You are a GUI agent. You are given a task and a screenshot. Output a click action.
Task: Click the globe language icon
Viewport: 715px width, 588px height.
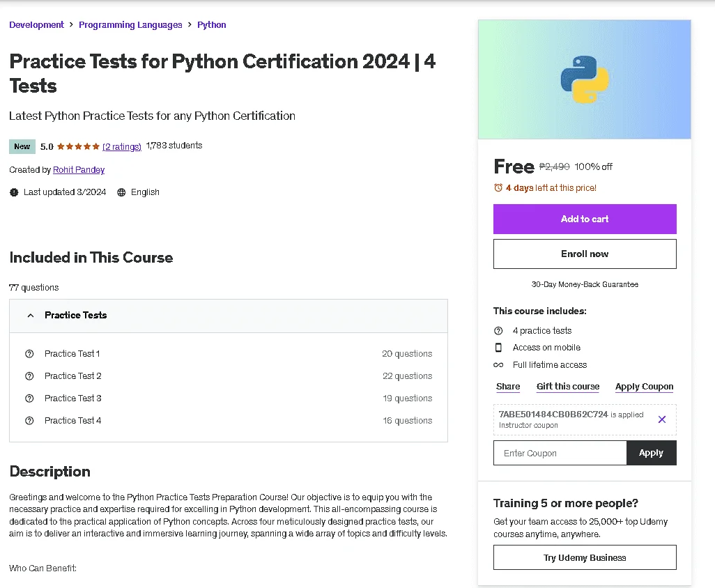121,192
